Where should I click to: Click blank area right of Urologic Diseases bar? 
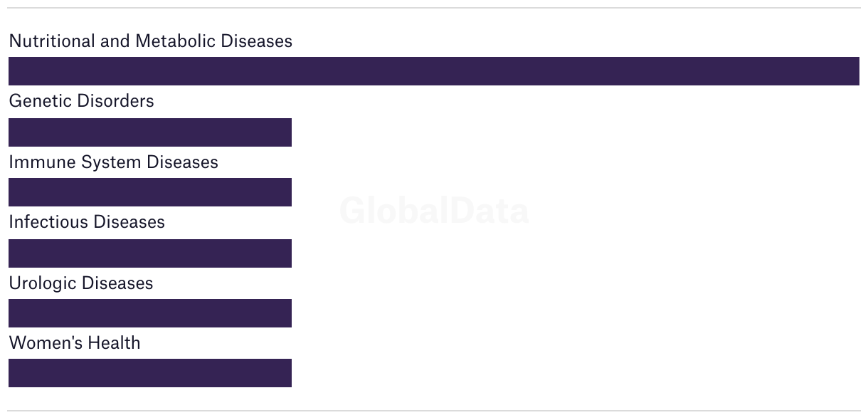(569, 313)
